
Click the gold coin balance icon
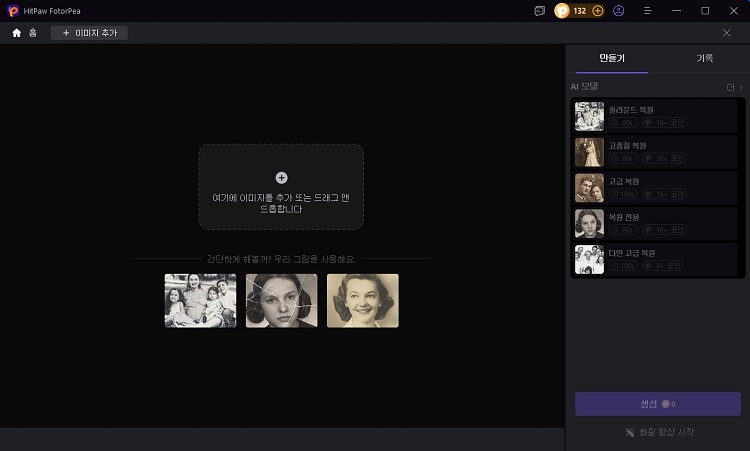point(562,11)
